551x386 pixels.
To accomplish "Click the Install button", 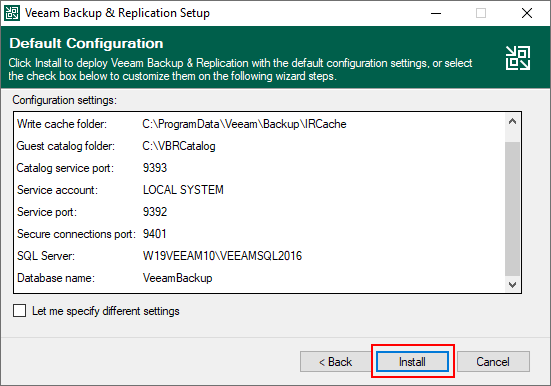I will [412, 361].
